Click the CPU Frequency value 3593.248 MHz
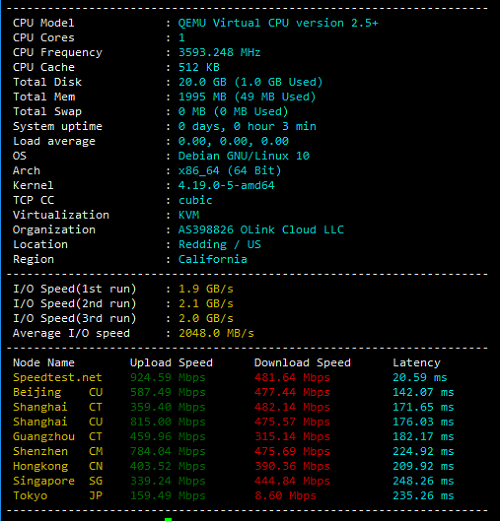The image size is (500, 521). click(219, 52)
